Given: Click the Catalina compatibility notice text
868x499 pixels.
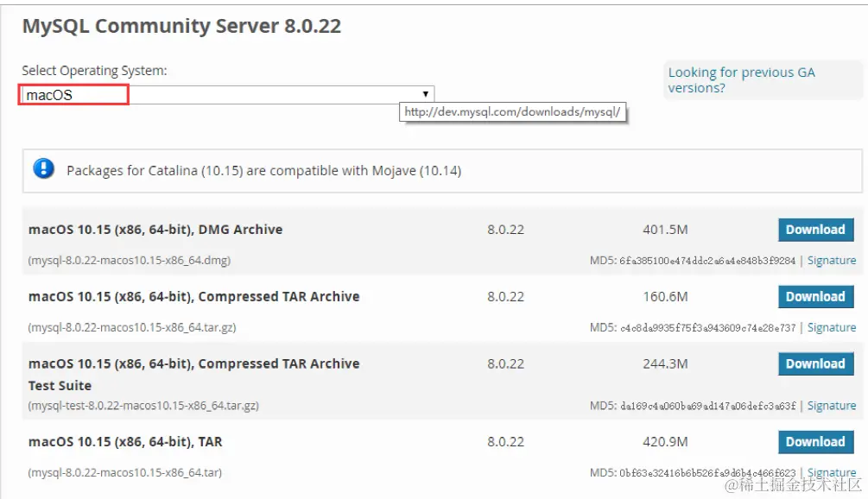Looking at the screenshot, I should point(263,170).
